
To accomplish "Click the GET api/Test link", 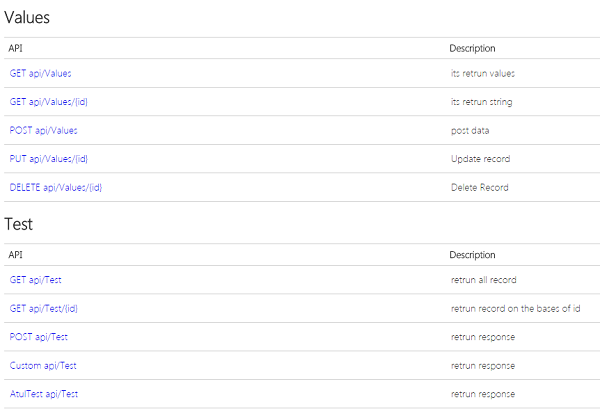I will (36, 280).
